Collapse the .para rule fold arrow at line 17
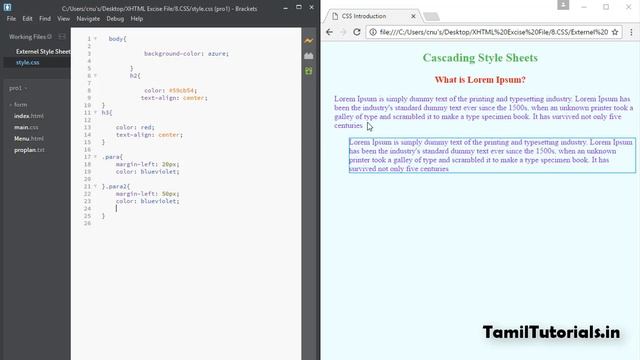 [x=96, y=157]
